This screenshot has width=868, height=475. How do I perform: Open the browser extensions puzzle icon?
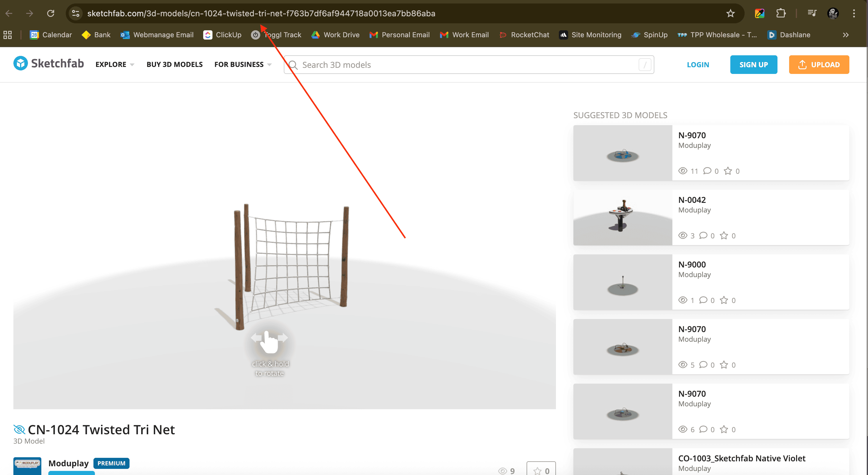click(781, 13)
